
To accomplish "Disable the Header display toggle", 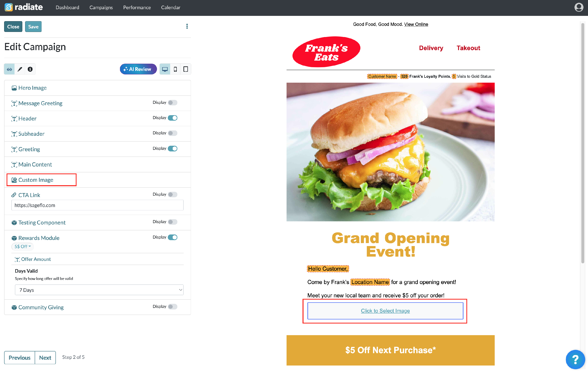I will click(172, 118).
